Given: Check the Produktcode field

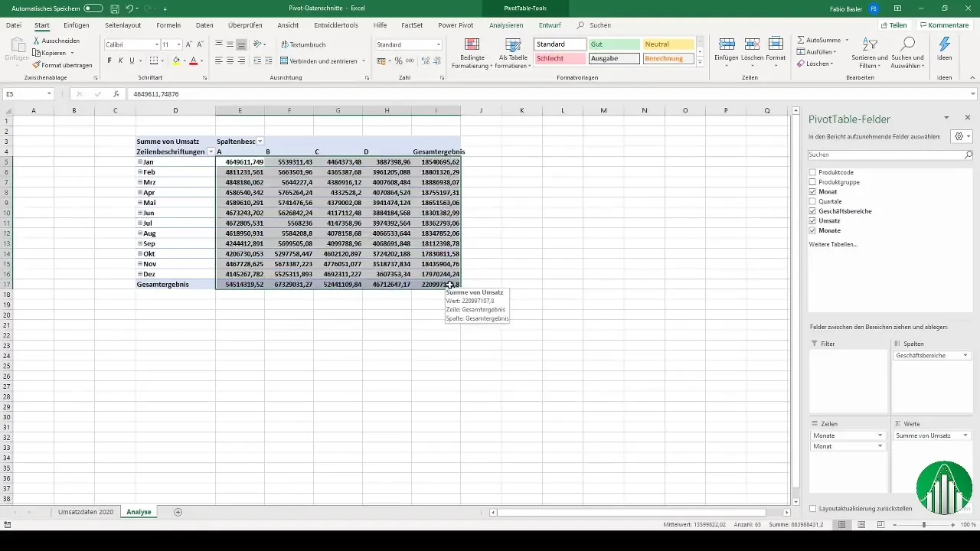Looking at the screenshot, I should [x=812, y=172].
